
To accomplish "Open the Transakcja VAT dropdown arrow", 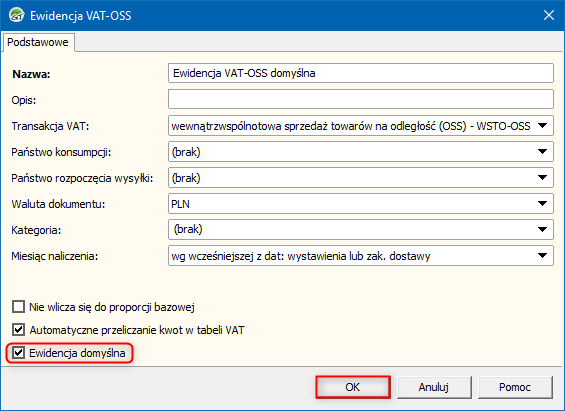I will [542, 126].
